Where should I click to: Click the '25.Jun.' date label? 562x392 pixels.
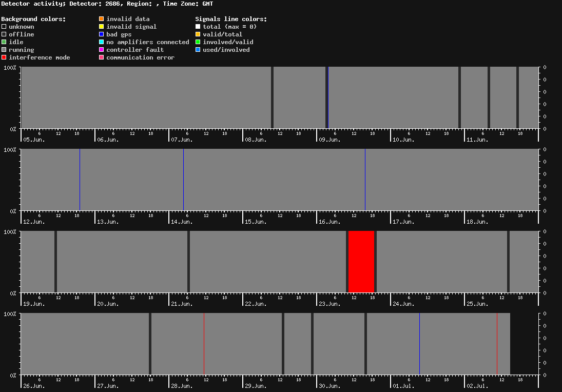[x=477, y=304]
